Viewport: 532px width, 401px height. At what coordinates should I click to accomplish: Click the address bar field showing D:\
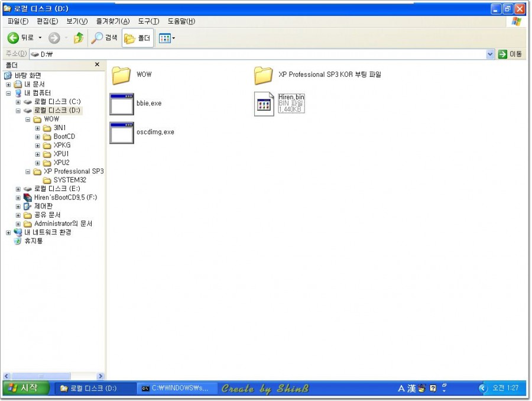(258, 54)
